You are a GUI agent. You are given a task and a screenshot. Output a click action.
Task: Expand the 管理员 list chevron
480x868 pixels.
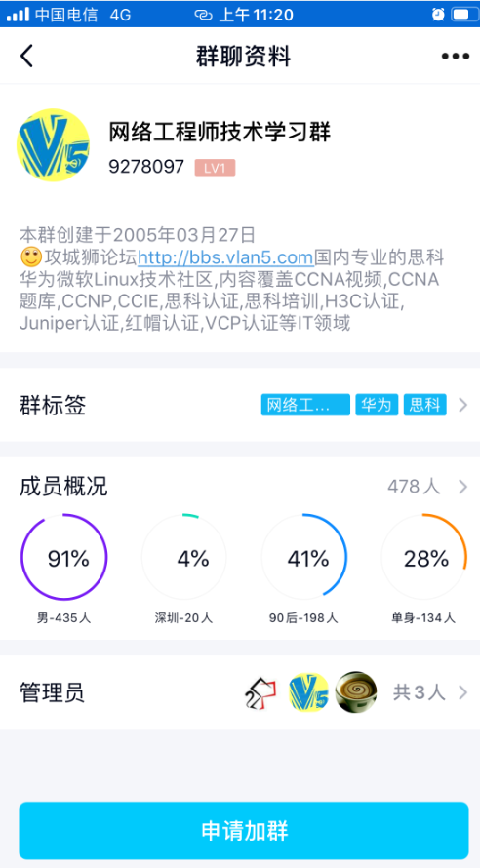[463, 692]
